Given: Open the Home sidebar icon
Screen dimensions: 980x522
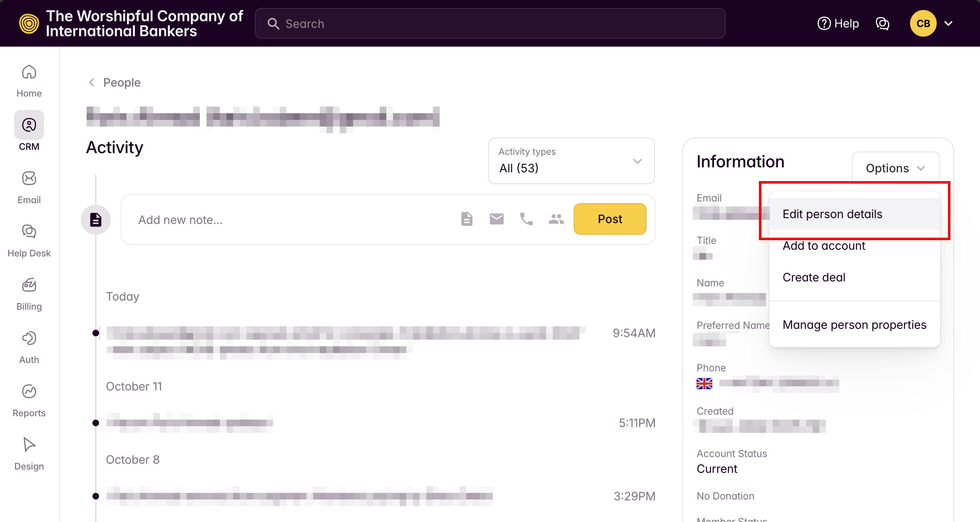Looking at the screenshot, I should pos(29,80).
